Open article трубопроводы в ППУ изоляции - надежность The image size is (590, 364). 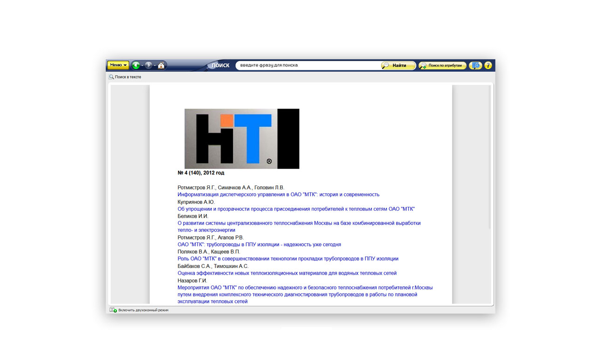click(x=259, y=244)
